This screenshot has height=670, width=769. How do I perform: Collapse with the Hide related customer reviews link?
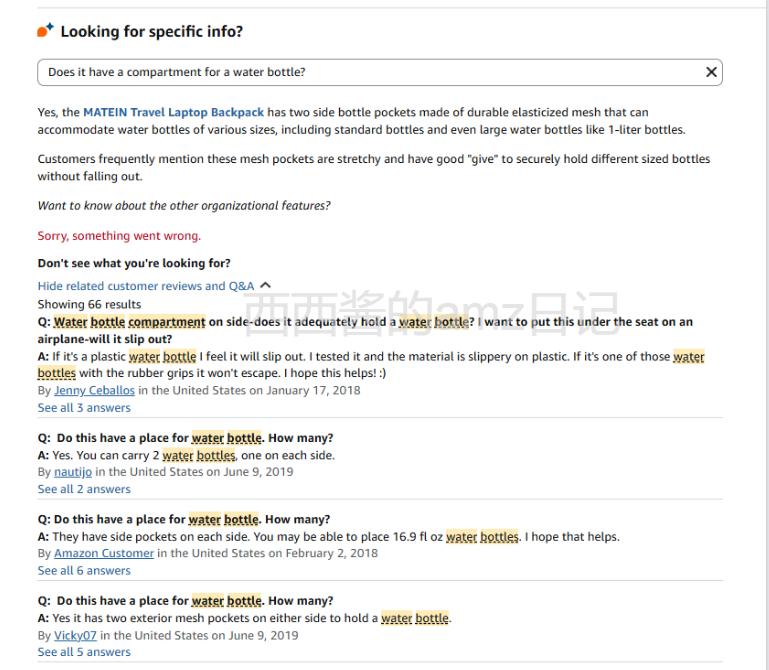pyautogui.click(x=146, y=286)
